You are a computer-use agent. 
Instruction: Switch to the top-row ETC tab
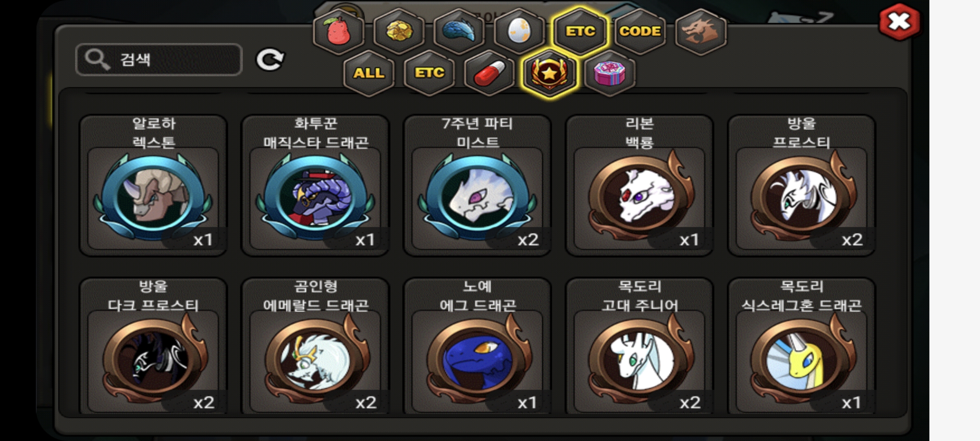click(580, 32)
